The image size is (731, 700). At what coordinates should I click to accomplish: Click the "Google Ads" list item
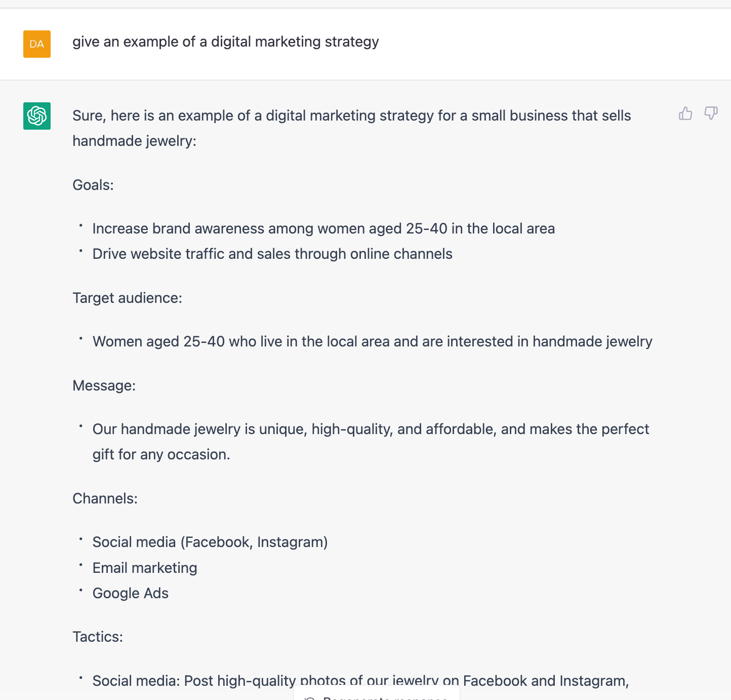coord(130,593)
